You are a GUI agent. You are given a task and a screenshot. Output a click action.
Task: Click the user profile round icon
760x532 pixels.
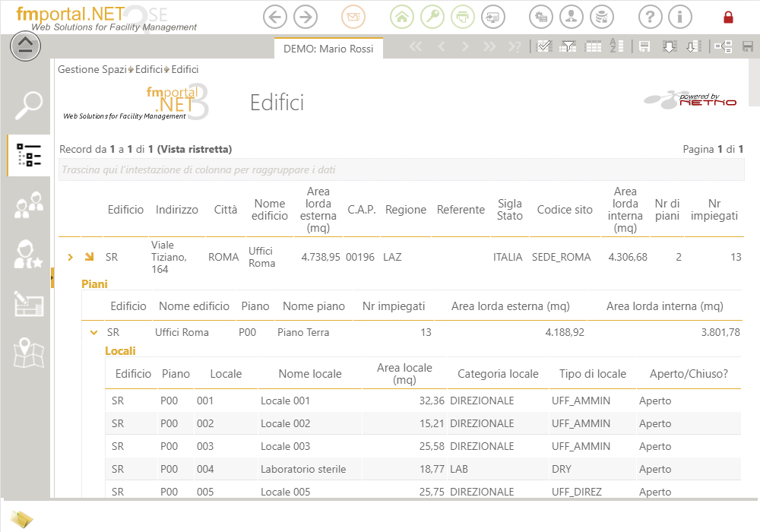572,17
